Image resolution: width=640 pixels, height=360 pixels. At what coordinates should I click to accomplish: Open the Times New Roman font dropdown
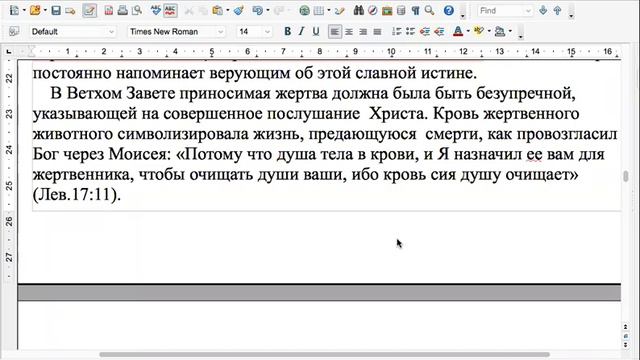tap(220, 31)
